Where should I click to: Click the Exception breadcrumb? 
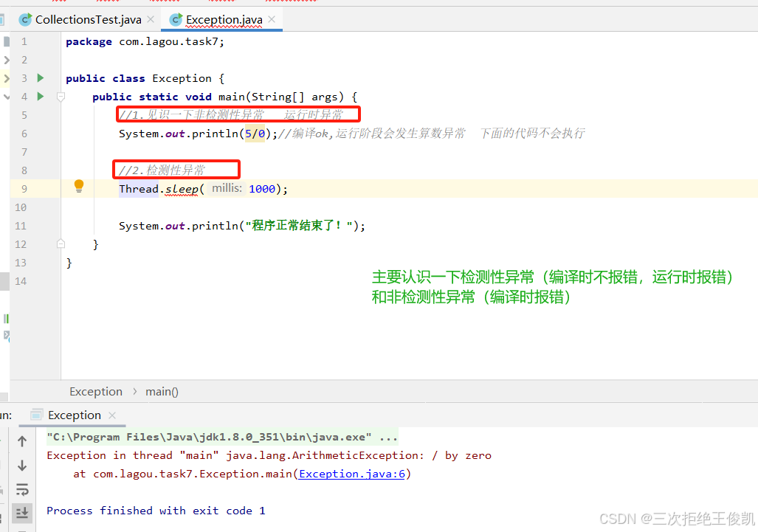(x=96, y=391)
